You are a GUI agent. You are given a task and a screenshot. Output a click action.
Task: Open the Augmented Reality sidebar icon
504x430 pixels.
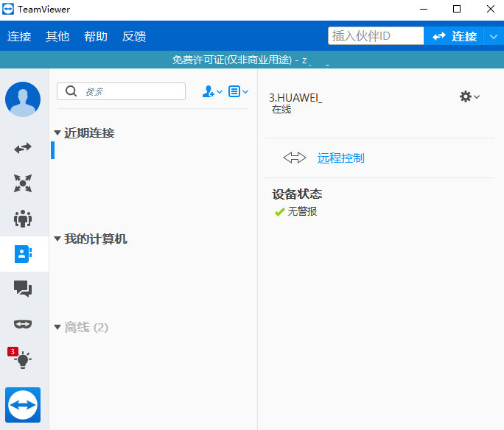(x=23, y=324)
